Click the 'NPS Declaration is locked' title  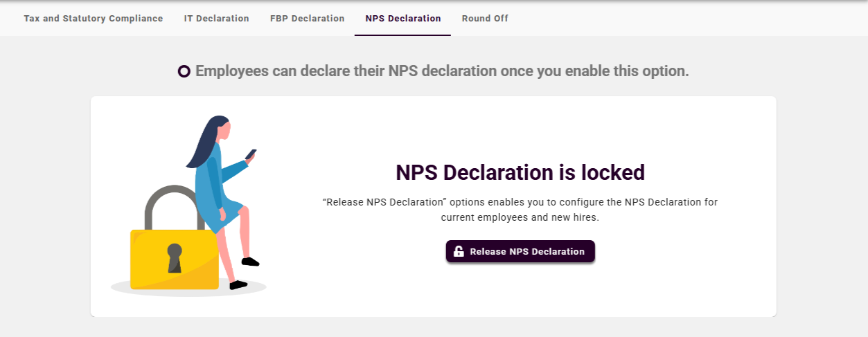point(520,172)
